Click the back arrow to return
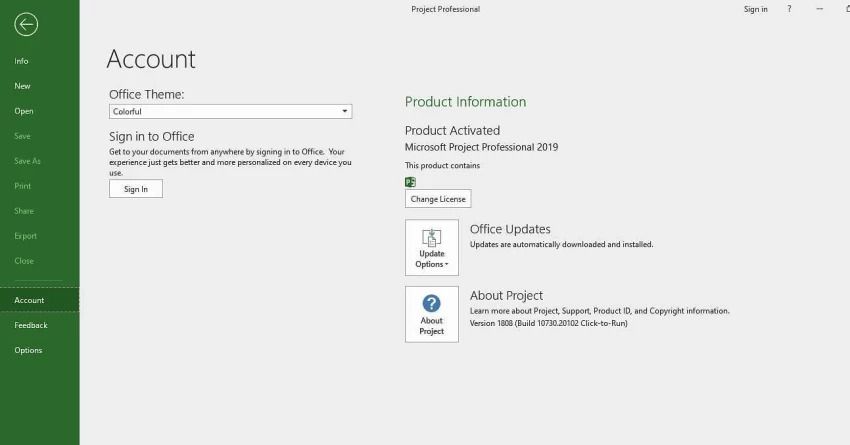The width and height of the screenshot is (850, 445). click(26, 24)
